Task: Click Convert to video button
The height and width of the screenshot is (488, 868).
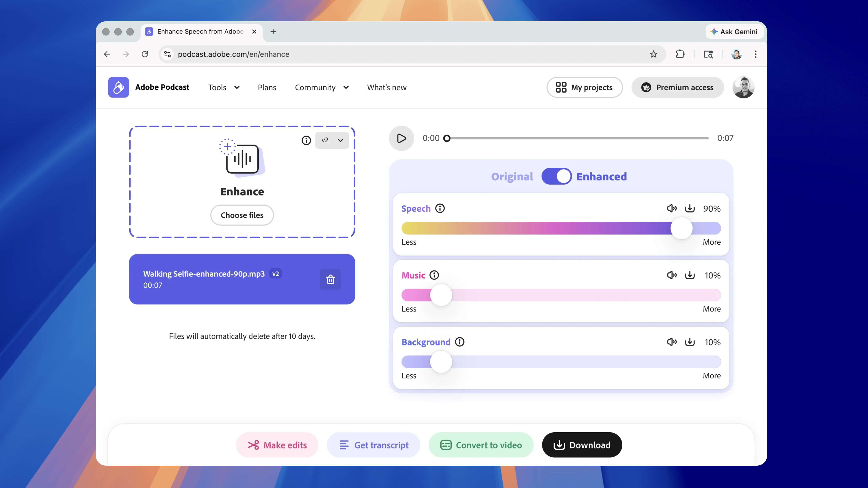Action: tap(481, 445)
